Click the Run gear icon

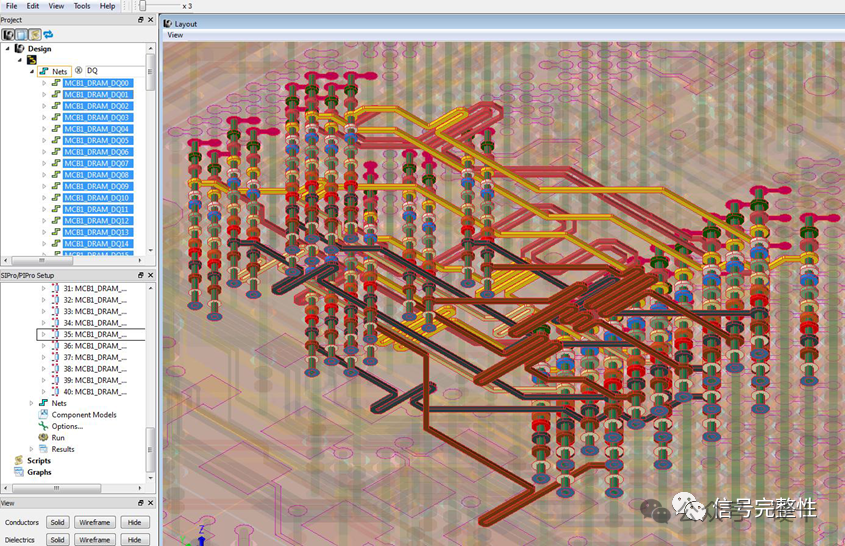point(43,438)
